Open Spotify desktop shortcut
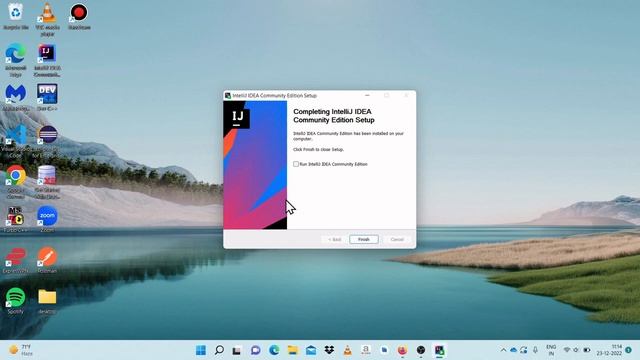 pos(16,301)
